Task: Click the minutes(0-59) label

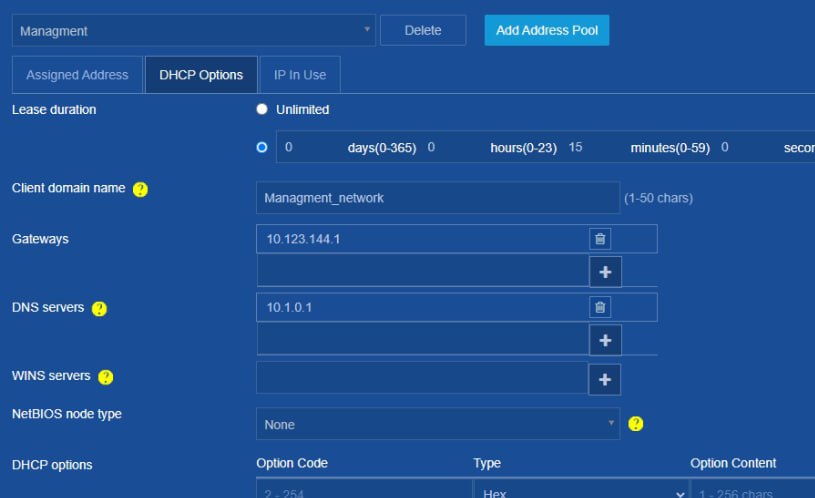Action: tap(670, 148)
